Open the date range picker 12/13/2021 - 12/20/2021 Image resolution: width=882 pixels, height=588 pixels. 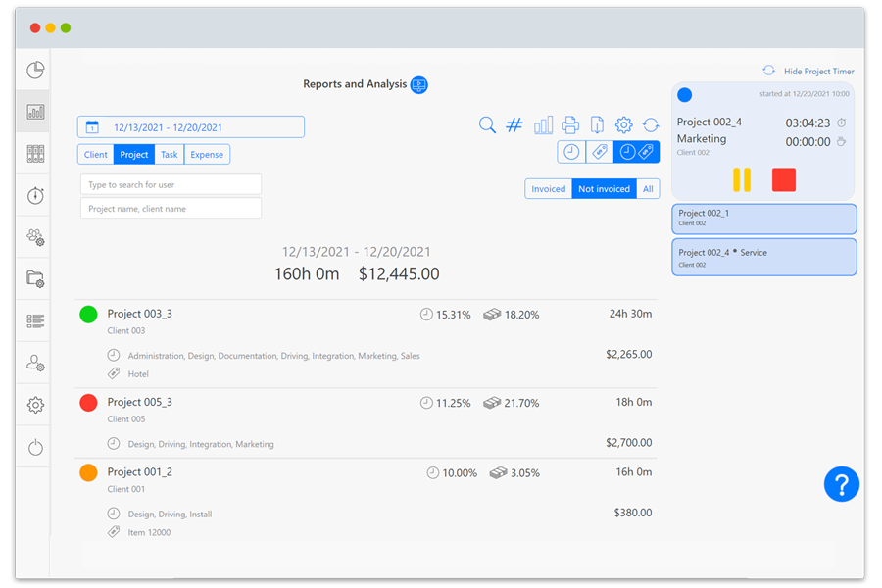pos(191,127)
